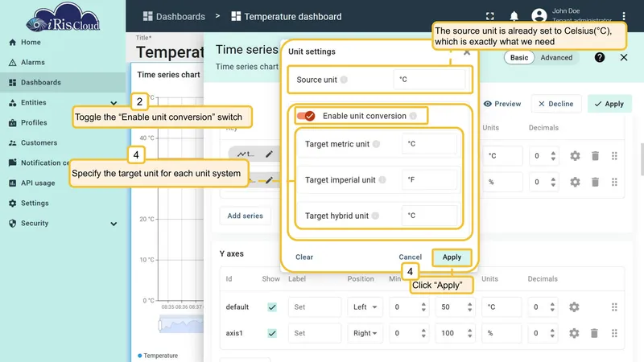The width and height of the screenshot is (644, 362).
Task: Apply widget changes in the toolbar
Action: coord(609,104)
